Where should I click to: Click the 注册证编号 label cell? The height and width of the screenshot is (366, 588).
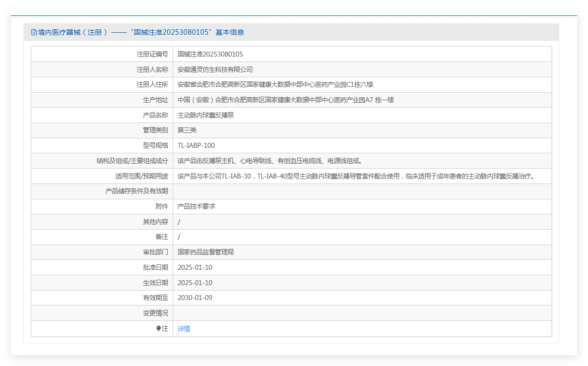click(102, 55)
